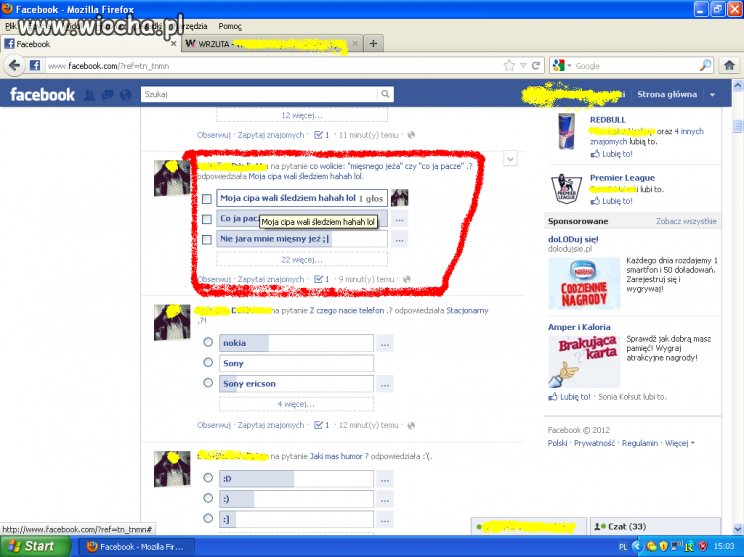Click Zobacz wszystkie sponsored link
Screen dimensions: 744x557
point(686,221)
